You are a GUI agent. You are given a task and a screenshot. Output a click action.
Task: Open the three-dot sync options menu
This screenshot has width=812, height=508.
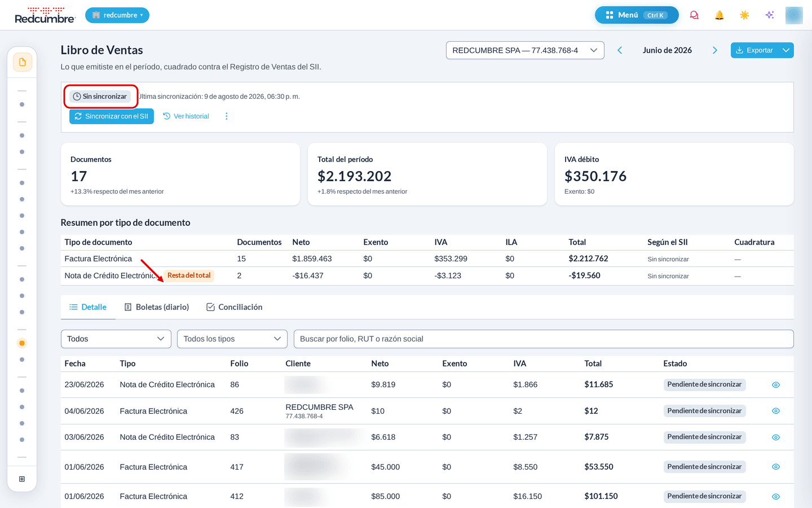tap(227, 116)
